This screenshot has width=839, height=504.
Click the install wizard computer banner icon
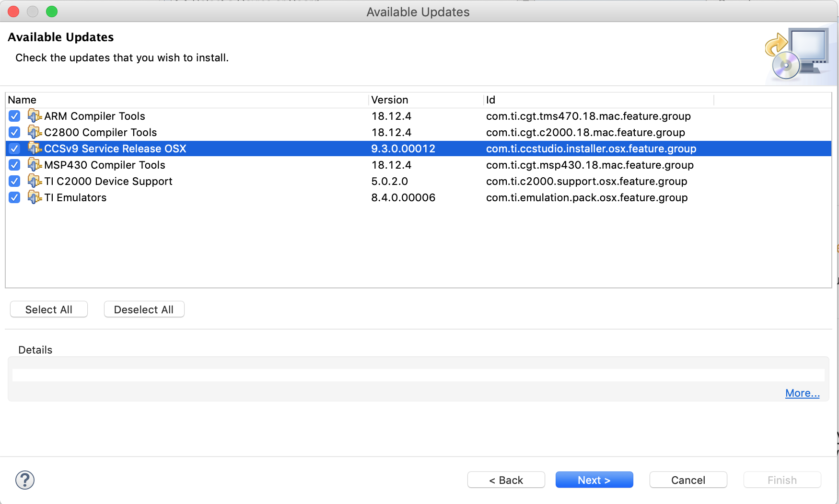799,55
